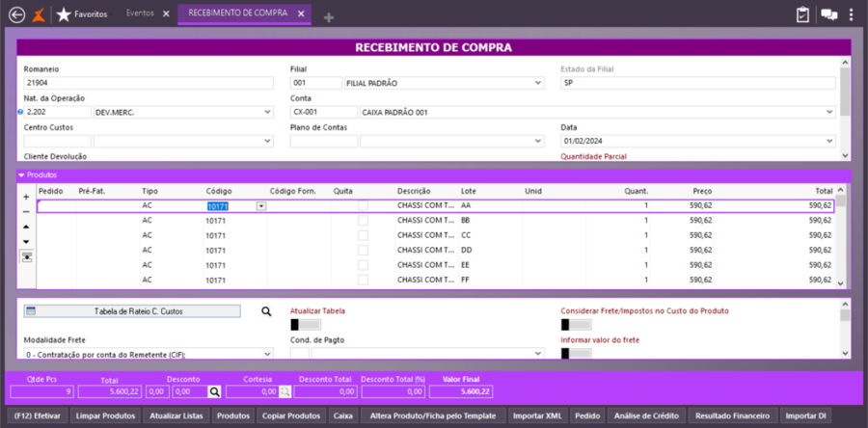Open the DEV.MERC. operation dropdown

tap(267, 112)
